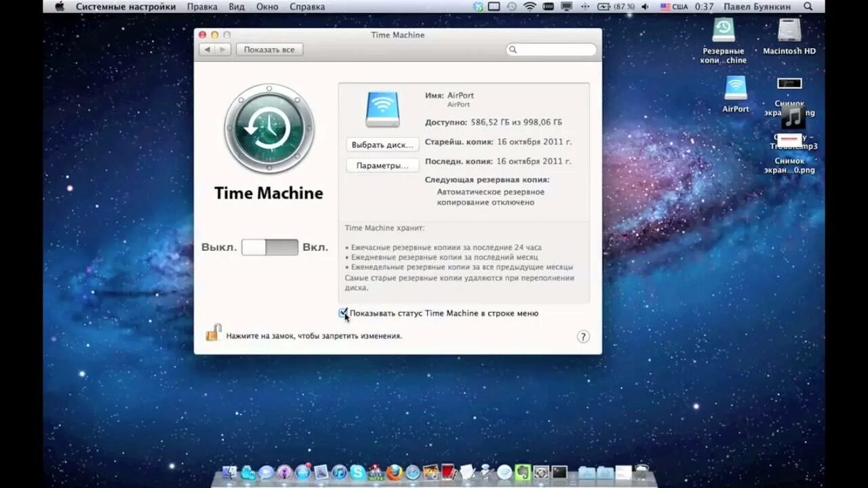
Task: Click the Параметры… button
Action: 382,165
